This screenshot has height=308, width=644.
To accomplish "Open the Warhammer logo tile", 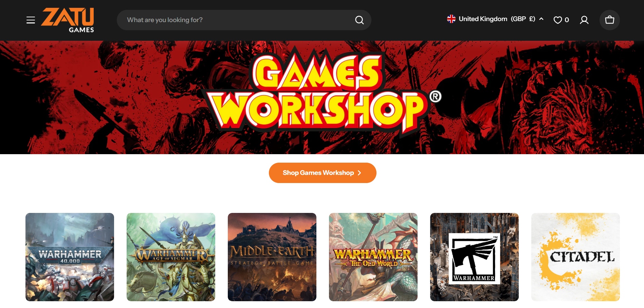I will pos(474,257).
